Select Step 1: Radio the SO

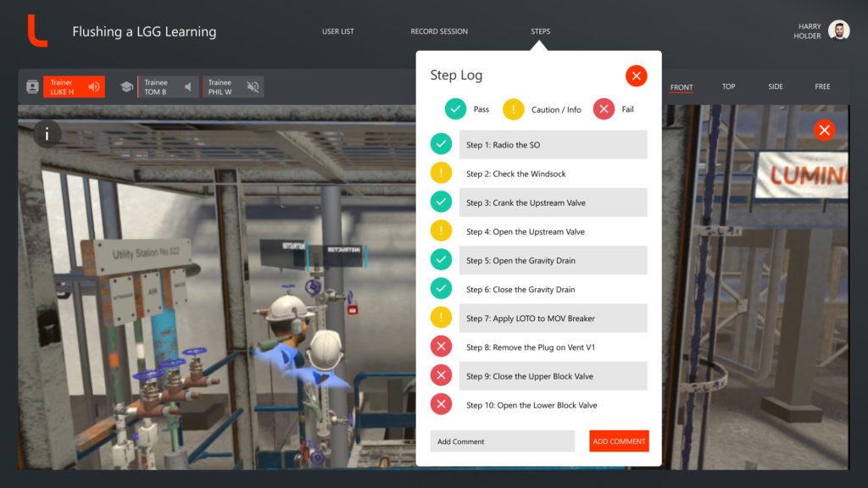pos(553,145)
